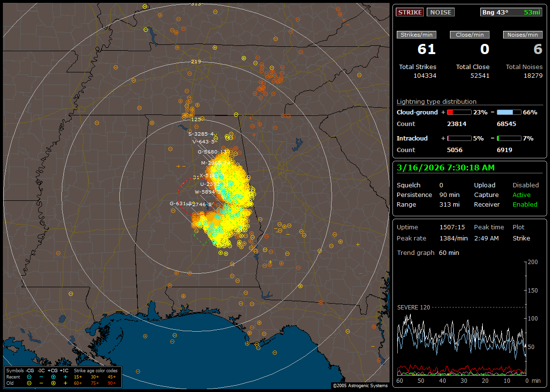550x392 pixels.
Task: Select storm cell label S-3285-4
Action: coord(201,134)
